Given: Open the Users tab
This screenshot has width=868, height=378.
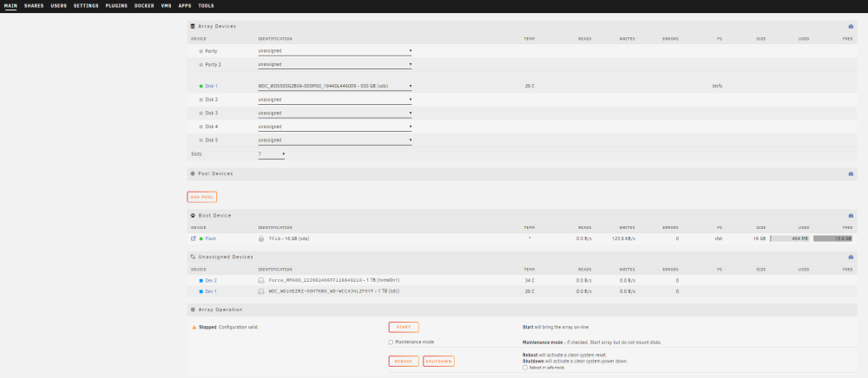Looking at the screenshot, I should tap(59, 6).
